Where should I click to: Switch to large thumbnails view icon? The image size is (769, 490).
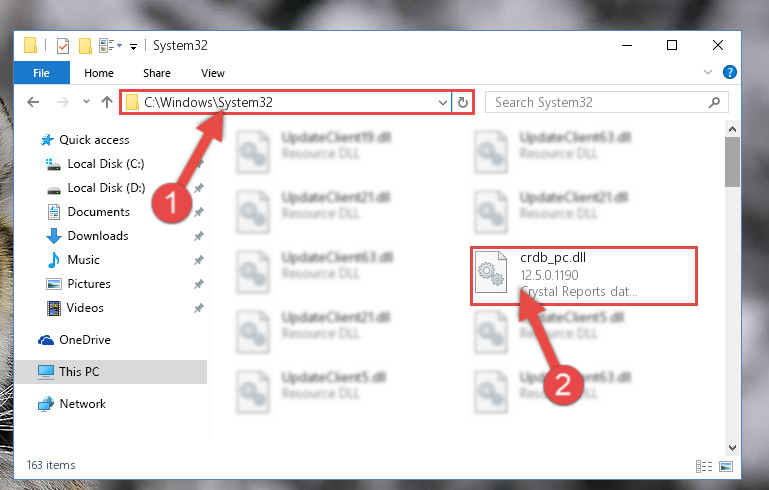click(x=726, y=466)
